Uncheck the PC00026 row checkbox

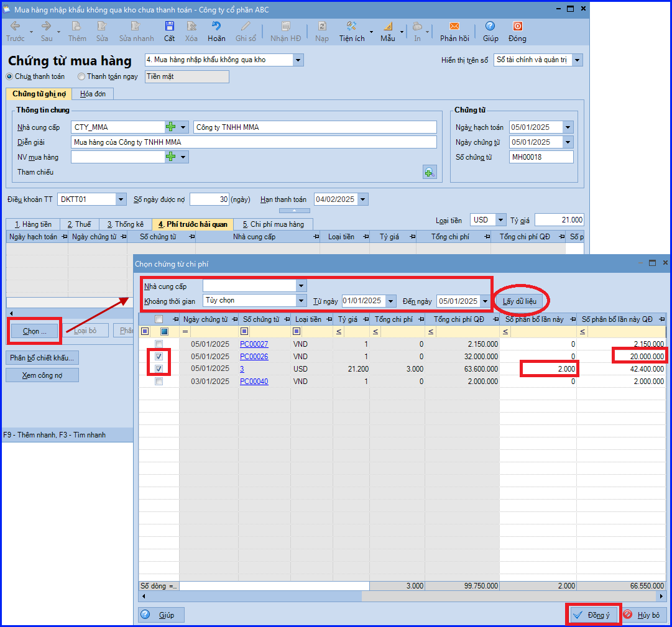[159, 357]
